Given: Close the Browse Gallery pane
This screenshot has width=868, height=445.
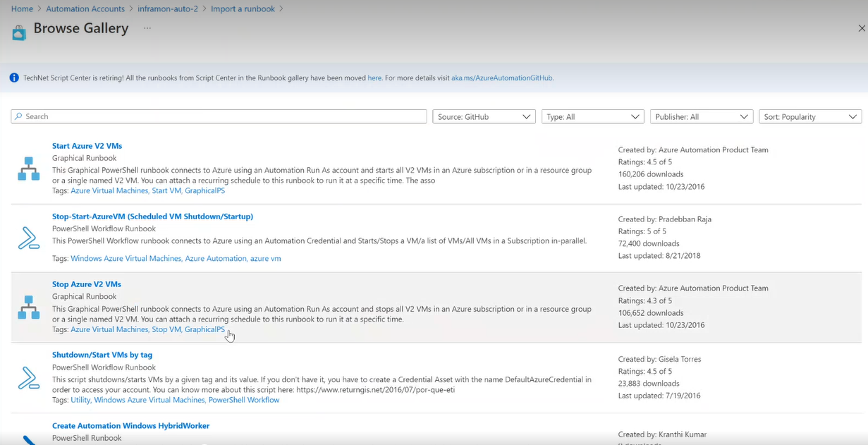Looking at the screenshot, I should point(862,28).
